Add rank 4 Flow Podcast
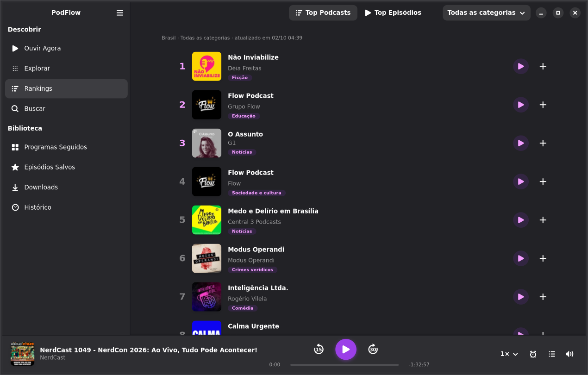 point(543,181)
